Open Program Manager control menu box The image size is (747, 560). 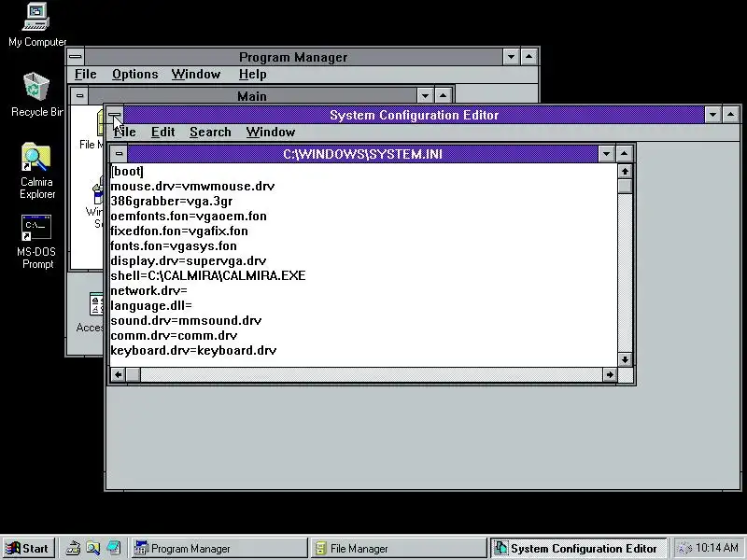tap(76, 57)
